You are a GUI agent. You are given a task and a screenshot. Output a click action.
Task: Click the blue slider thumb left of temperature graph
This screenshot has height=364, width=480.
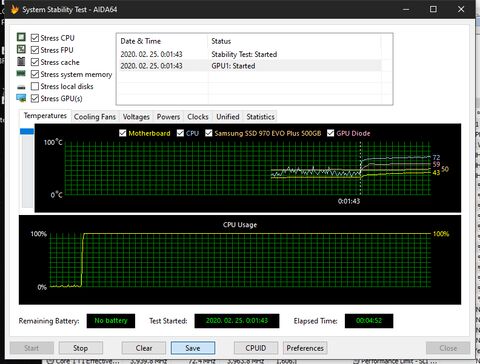pos(27,131)
